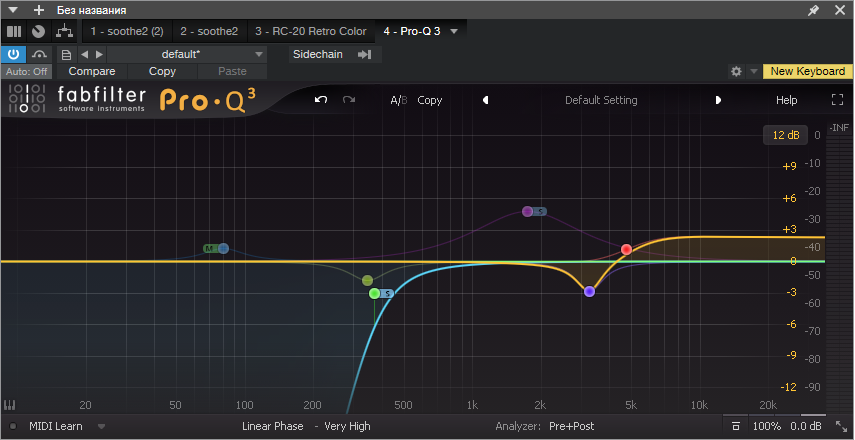Open the macro controls knob icon
Image resolution: width=855 pixels, height=440 pixels.
coord(38,31)
